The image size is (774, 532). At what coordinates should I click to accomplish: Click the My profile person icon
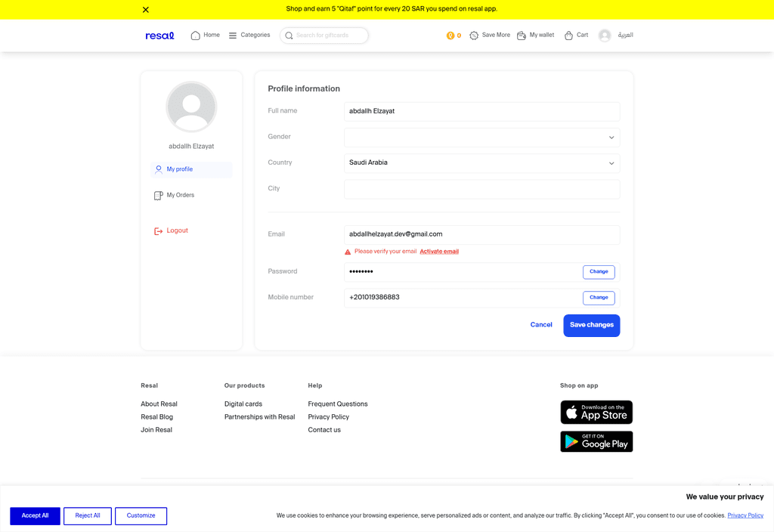[159, 169]
